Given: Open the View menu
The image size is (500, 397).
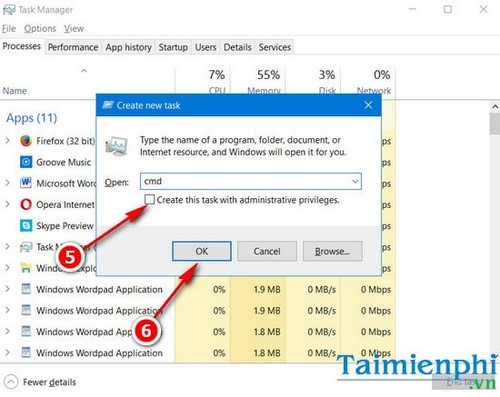Looking at the screenshot, I should pyautogui.click(x=74, y=29).
